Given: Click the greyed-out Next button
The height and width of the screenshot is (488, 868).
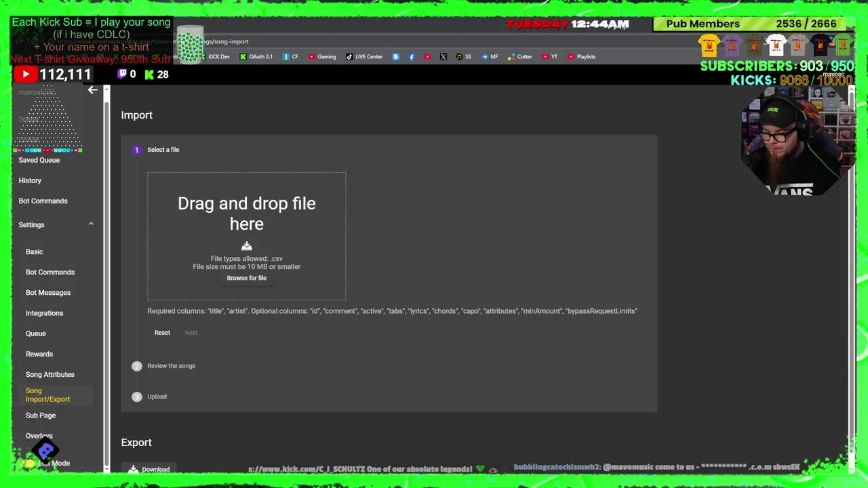Looking at the screenshot, I should pyautogui.click(x=191, y=333).
